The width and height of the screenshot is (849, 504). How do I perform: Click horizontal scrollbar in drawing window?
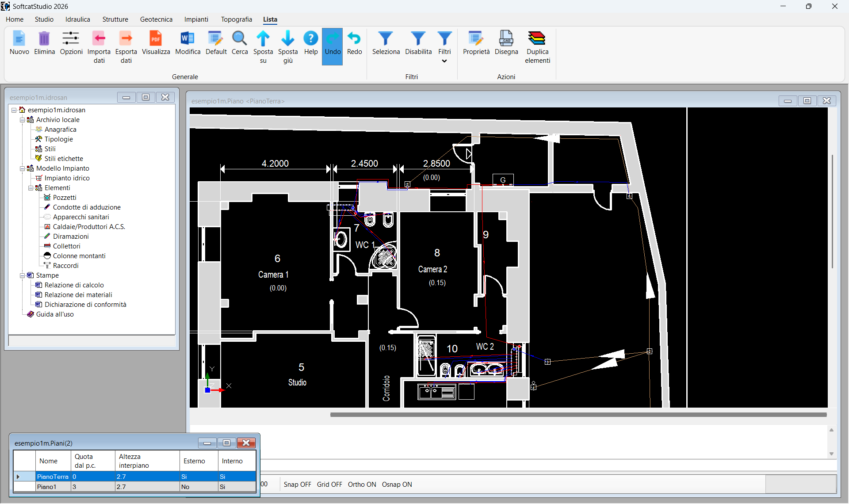point(578,415)
